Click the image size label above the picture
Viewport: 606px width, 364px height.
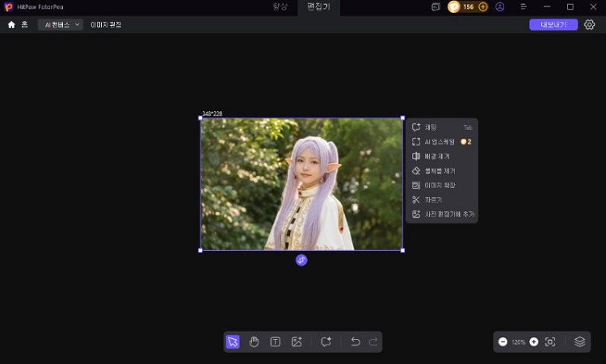pyautogui.click(x=213, y=114)
